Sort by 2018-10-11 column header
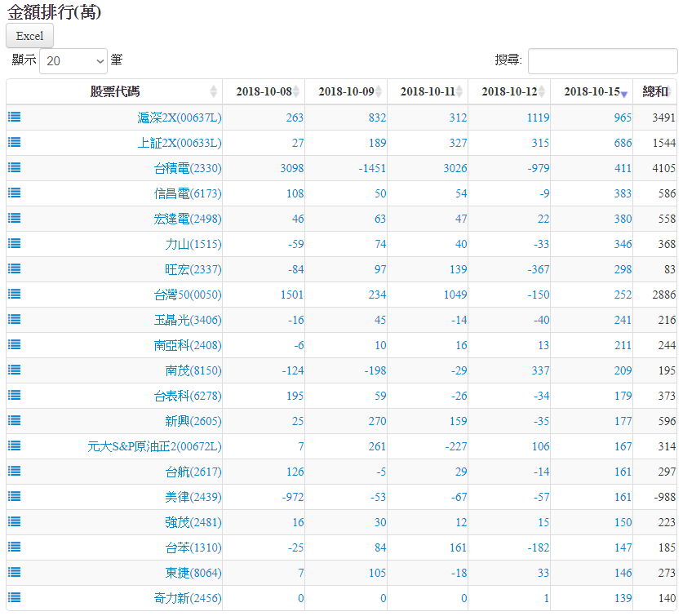The width and height of the screenshot is (683, 616). 427,91
